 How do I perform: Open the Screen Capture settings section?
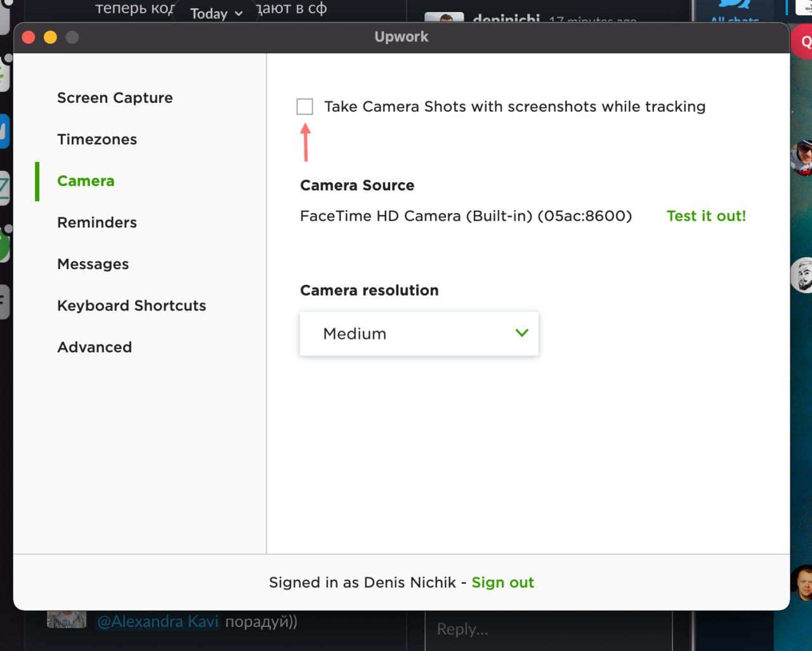[115, 98]
